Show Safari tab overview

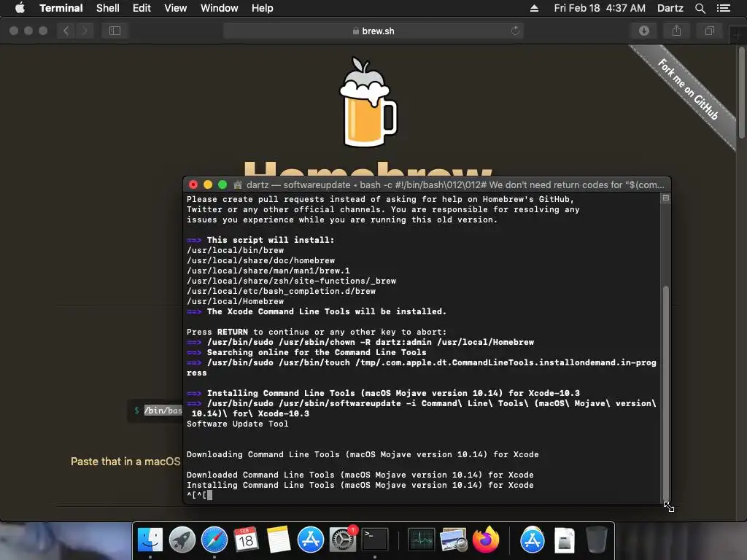tap(709, 31)
